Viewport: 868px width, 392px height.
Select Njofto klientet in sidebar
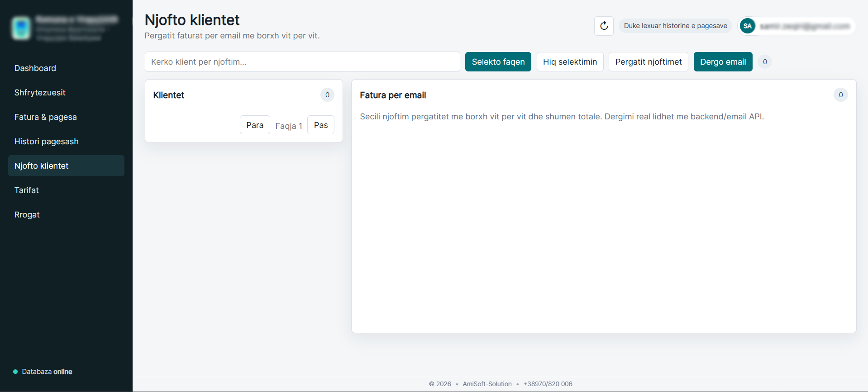click(x=66, y=166)
